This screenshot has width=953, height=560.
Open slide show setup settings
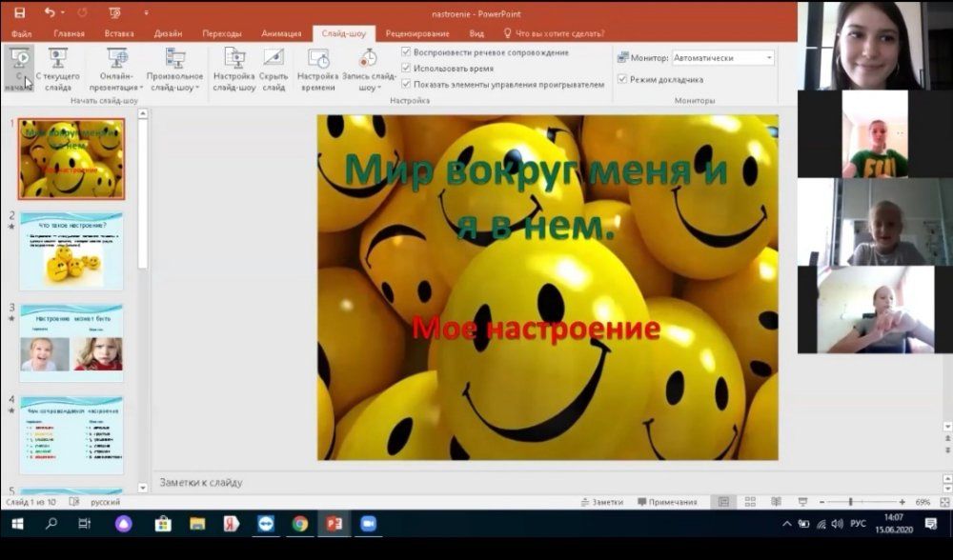234,70
